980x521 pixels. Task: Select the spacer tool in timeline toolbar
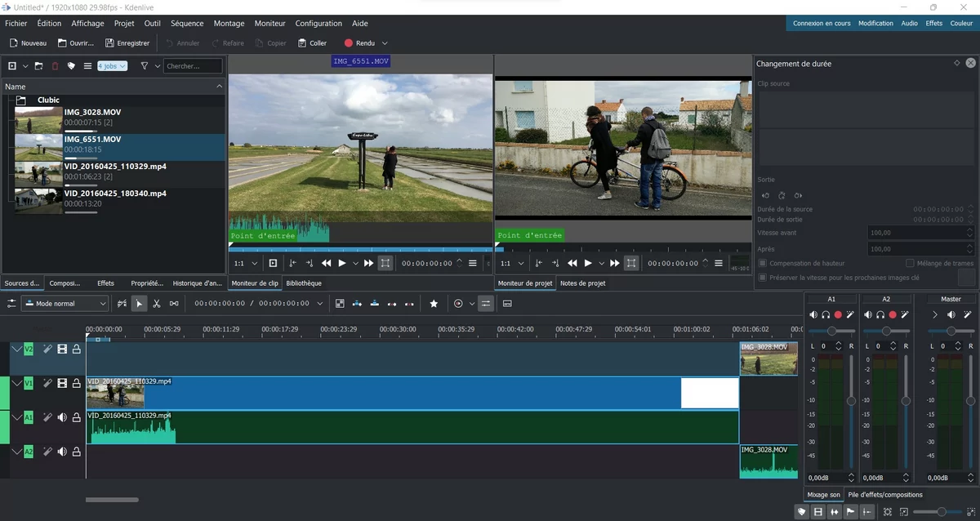174,304
